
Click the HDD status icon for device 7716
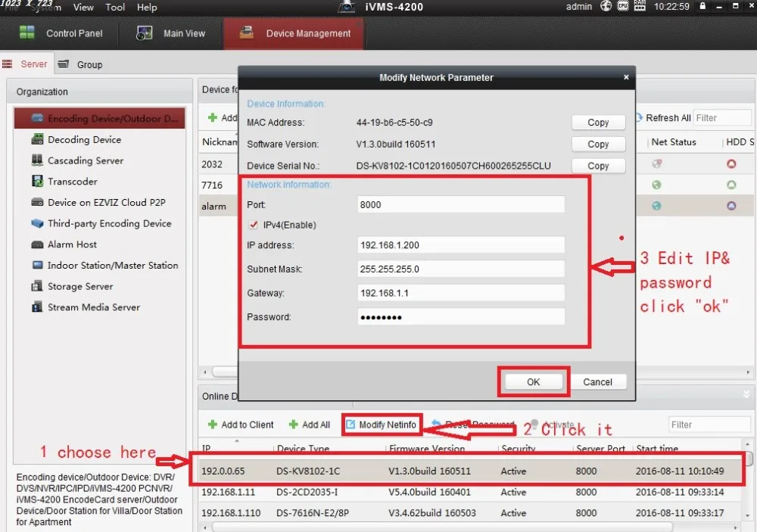731,185
